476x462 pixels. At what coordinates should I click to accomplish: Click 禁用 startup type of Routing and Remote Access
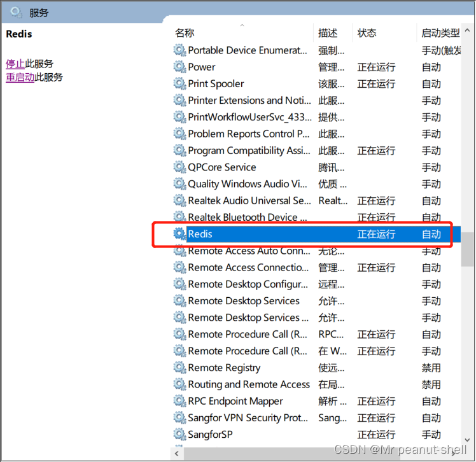[x=431, y=384]
